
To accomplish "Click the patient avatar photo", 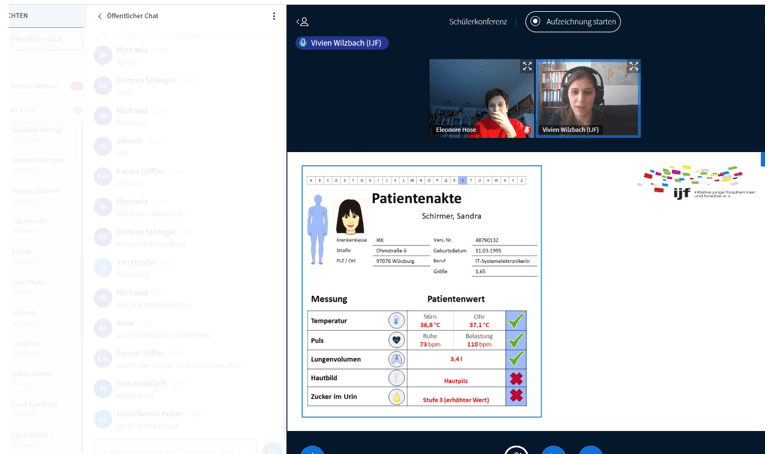I will [349, 216].
